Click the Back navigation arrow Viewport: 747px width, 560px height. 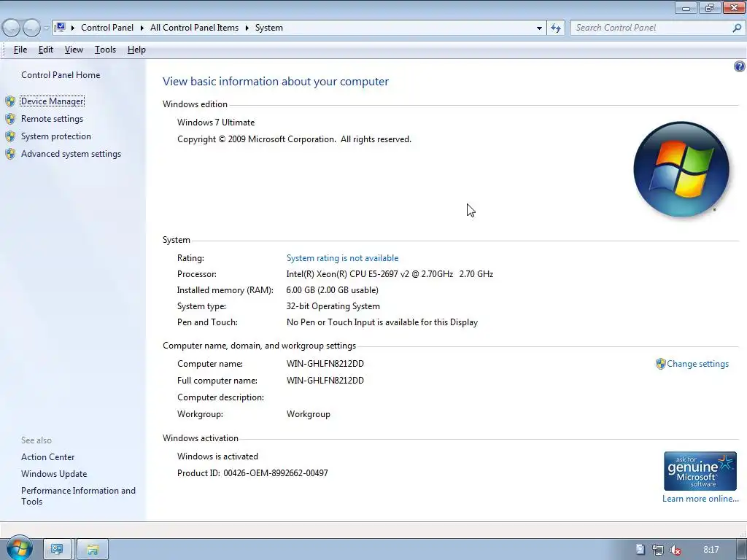(11, 28)
